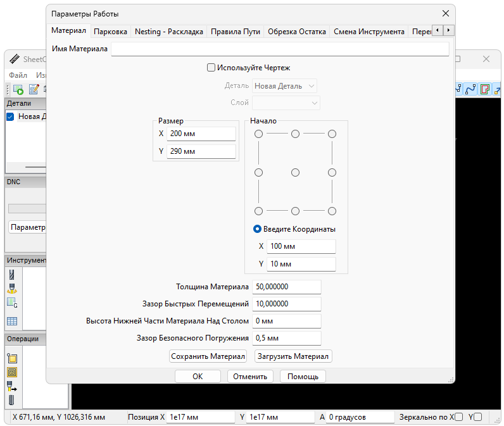Add a drilling operation icon in Операции panel
The image size is (504, 426).
coord(12,400)
